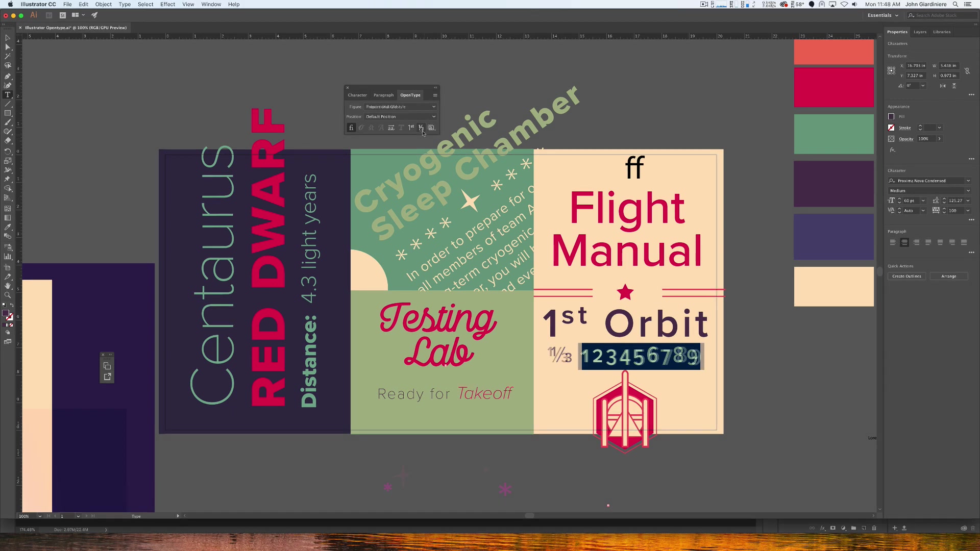Toggle Standard Ligatures in OpenType panel
Viewport: 980px width, 551px height.
pyautogui.click(x=351, y=128)
